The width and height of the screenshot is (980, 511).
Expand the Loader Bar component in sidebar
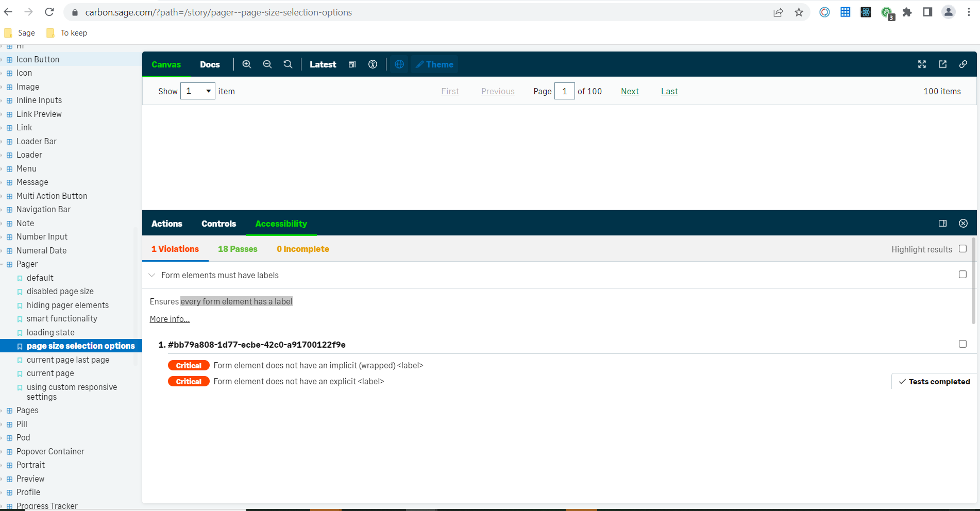coord(37,141)
